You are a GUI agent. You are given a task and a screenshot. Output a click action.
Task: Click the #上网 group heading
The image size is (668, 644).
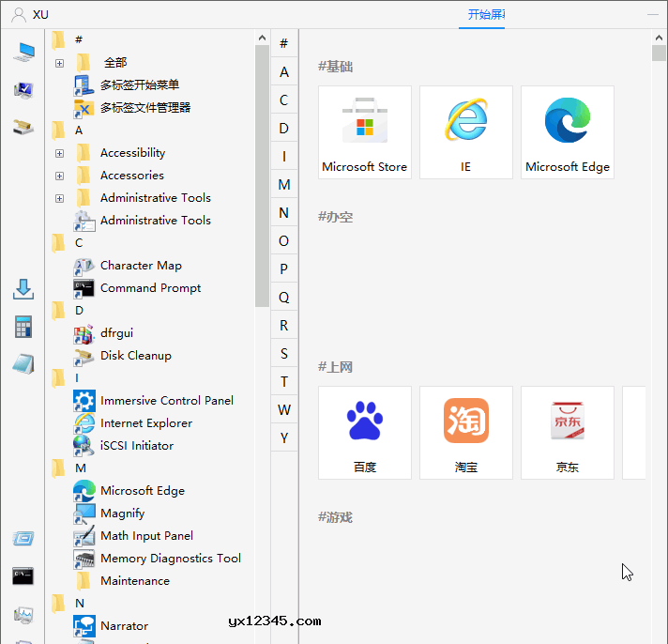pyautogui.click(x=336, y=367)
